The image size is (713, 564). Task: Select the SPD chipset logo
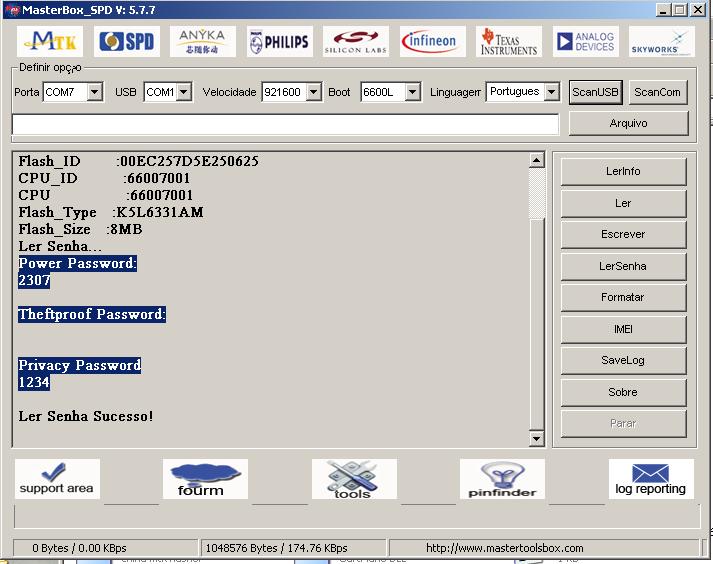(x=127, y=41)
